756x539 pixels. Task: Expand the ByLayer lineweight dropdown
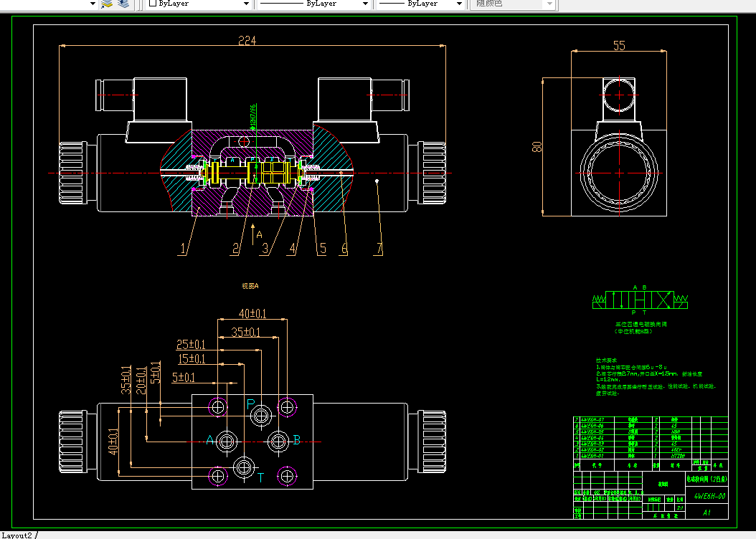420,4
